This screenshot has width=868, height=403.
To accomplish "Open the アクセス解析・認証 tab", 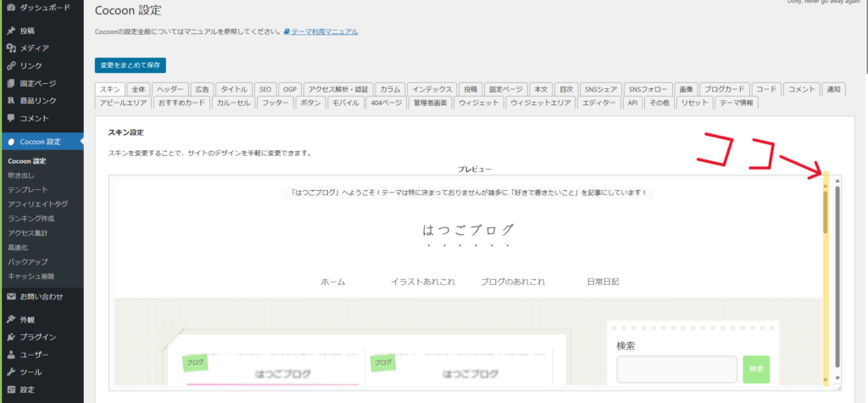I will (338, 89).
